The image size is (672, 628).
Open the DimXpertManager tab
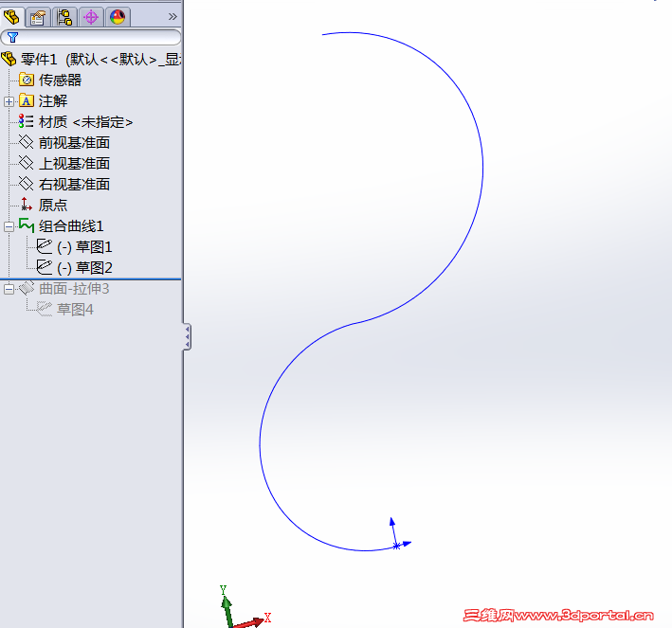(x=91, y=17)
